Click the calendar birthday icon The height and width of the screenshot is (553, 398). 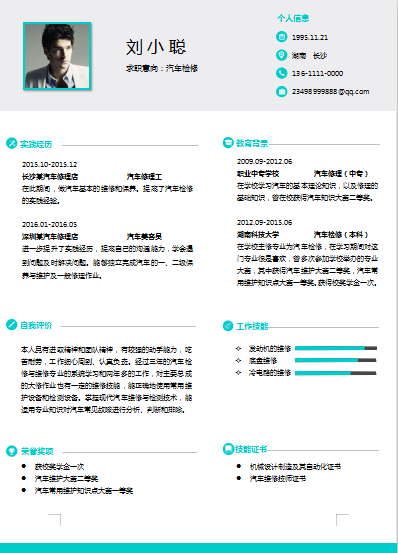[281, 37]
